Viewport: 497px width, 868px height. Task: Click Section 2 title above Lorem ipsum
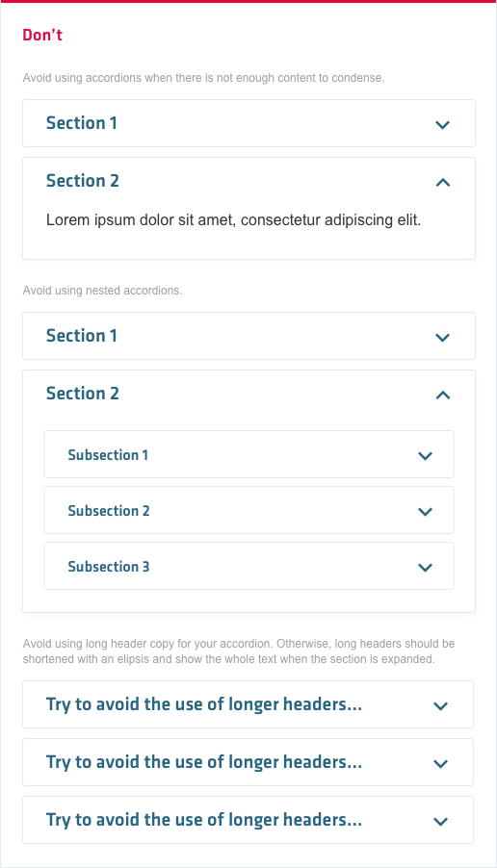pos(83,181)
